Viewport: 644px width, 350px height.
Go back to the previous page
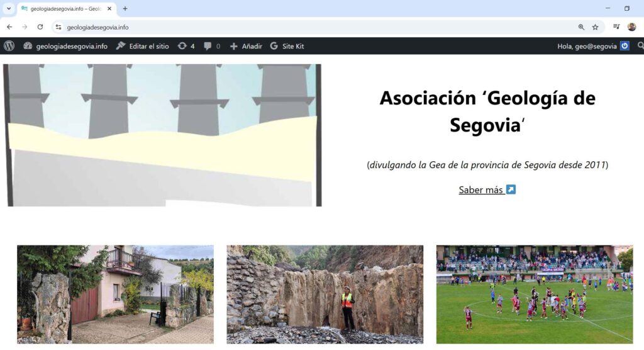click(x=9, y=27)
